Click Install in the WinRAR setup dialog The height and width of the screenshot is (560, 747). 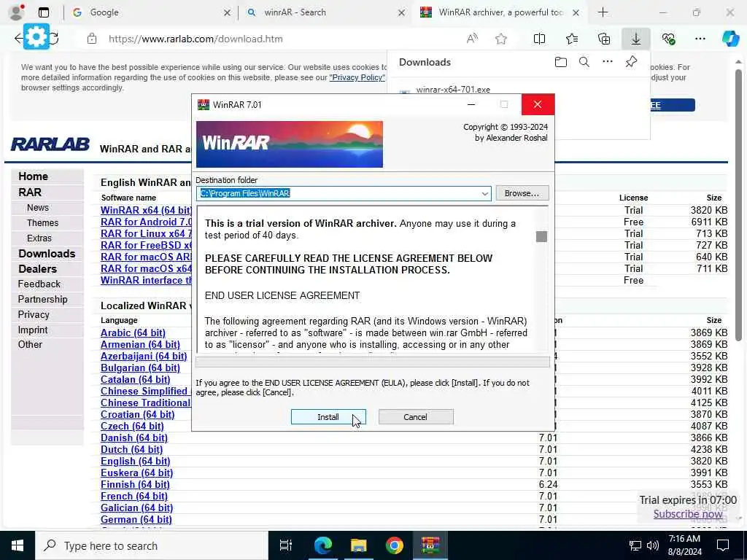pos(328,416)
